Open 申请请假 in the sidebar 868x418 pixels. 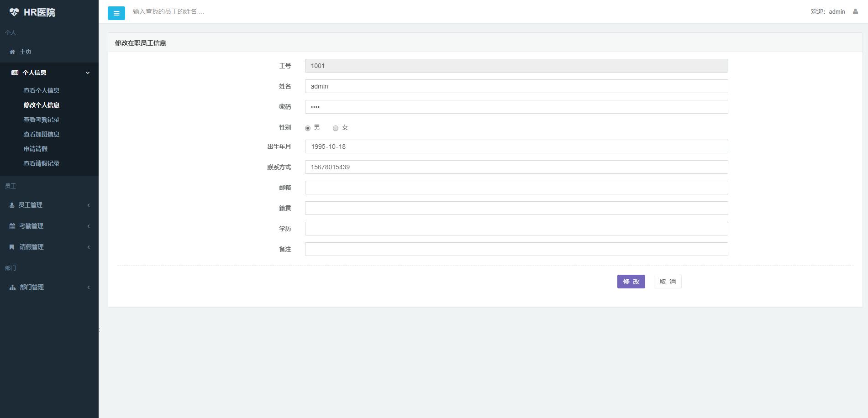(36, 149)
